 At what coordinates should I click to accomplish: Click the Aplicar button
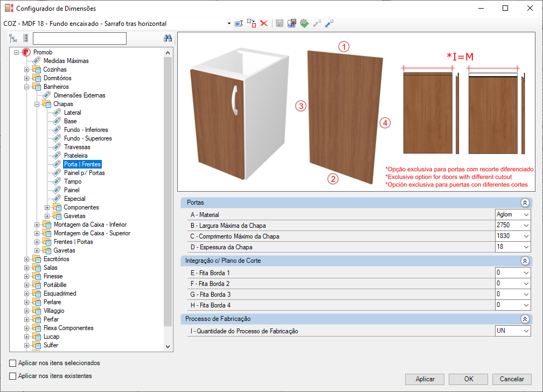[425, 379]
